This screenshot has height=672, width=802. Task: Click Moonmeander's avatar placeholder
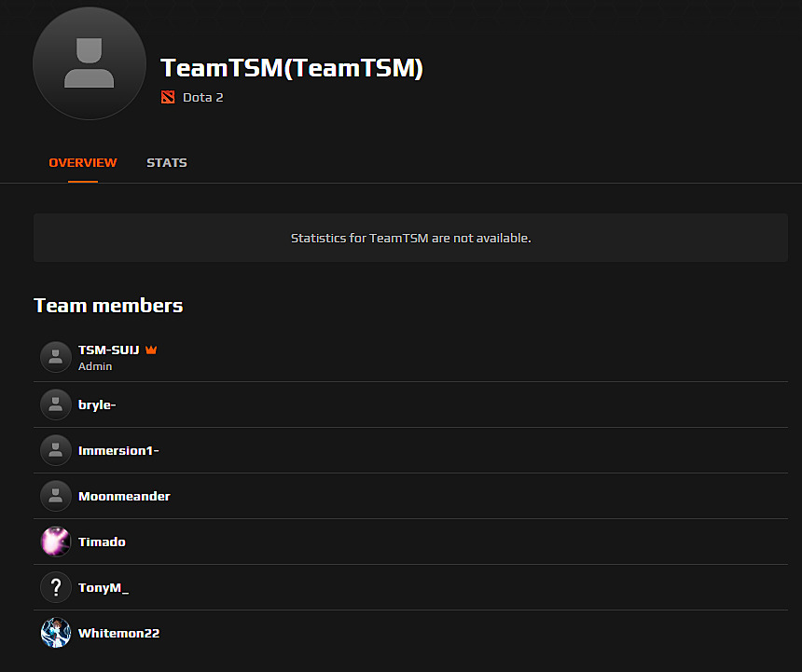[56, 496]
